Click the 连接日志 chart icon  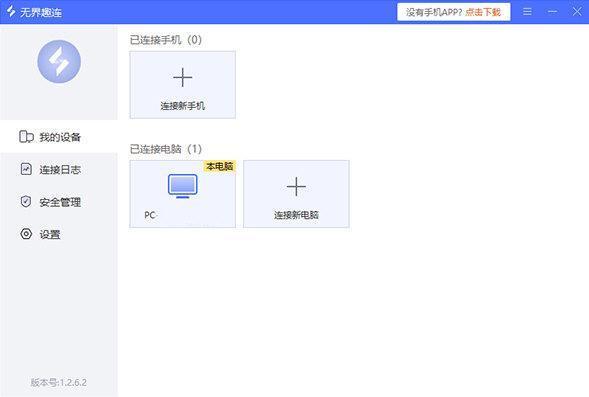coord(26,169)
